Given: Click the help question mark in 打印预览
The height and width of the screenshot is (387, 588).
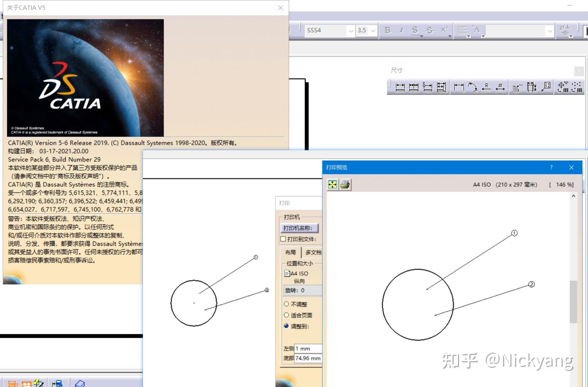Looking at the screenshot, I should click(x=551, y=167).
